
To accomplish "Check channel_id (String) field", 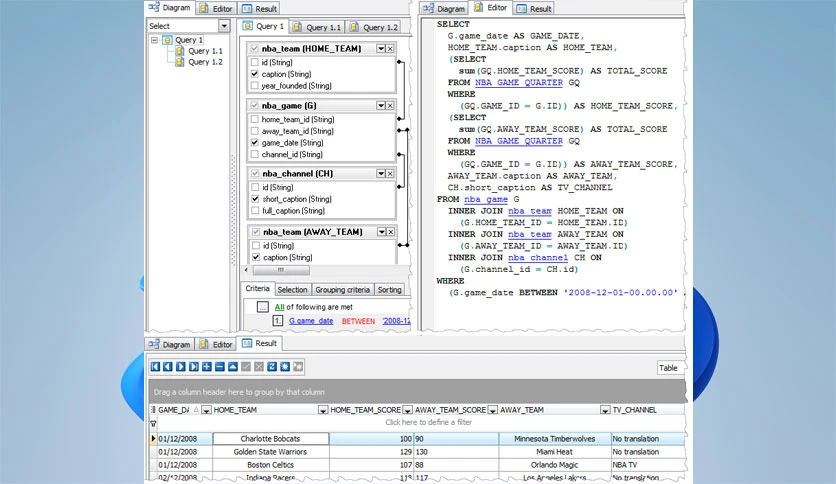I will pos(255,155).
